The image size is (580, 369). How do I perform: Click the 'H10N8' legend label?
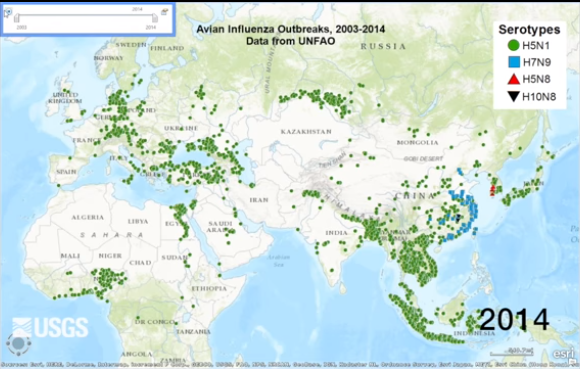pos(539,97)
